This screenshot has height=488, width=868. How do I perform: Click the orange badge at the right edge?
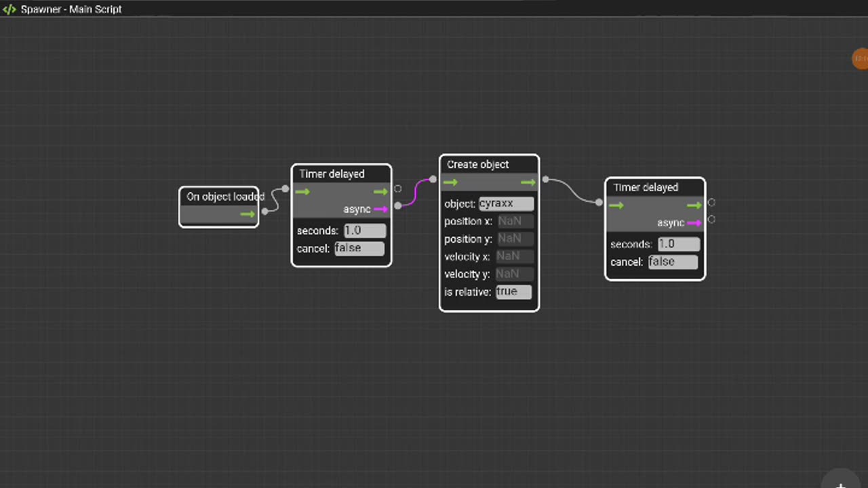point(860,59)
